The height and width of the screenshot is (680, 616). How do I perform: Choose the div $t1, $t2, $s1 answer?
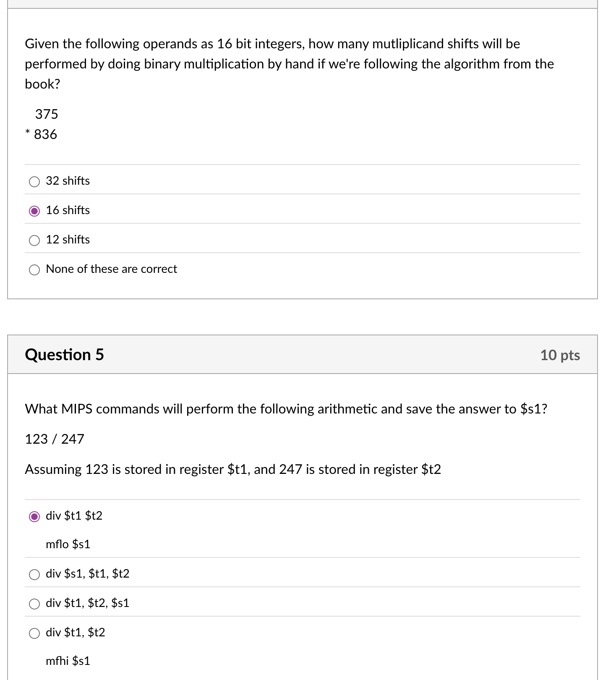[x=34, y=604]
